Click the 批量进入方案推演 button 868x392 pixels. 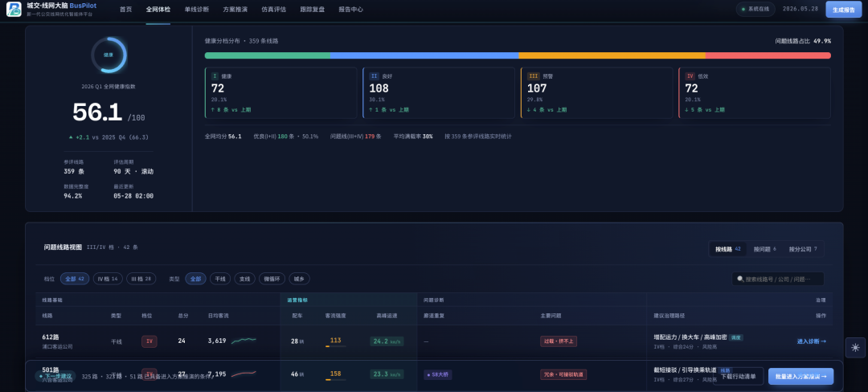coord(800,376)
